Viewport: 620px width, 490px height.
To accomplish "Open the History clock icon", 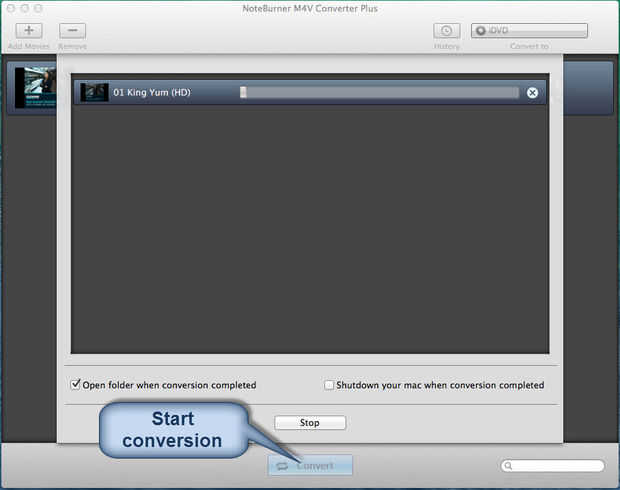I will [446, 30].
